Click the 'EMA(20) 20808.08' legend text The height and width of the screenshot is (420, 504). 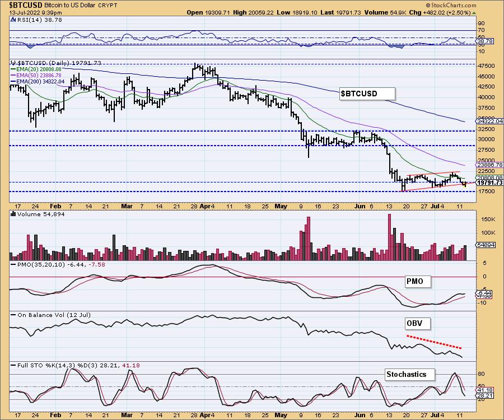39,69
